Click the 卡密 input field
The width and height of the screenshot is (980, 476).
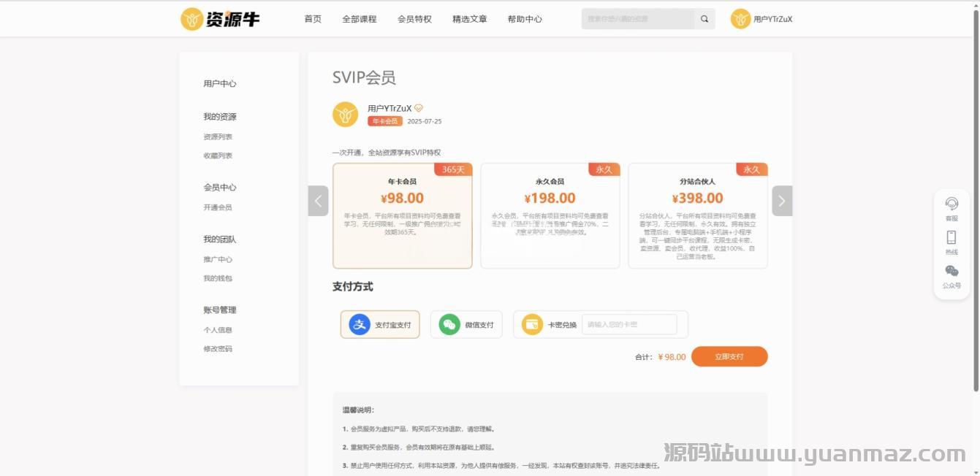point(629,324)
